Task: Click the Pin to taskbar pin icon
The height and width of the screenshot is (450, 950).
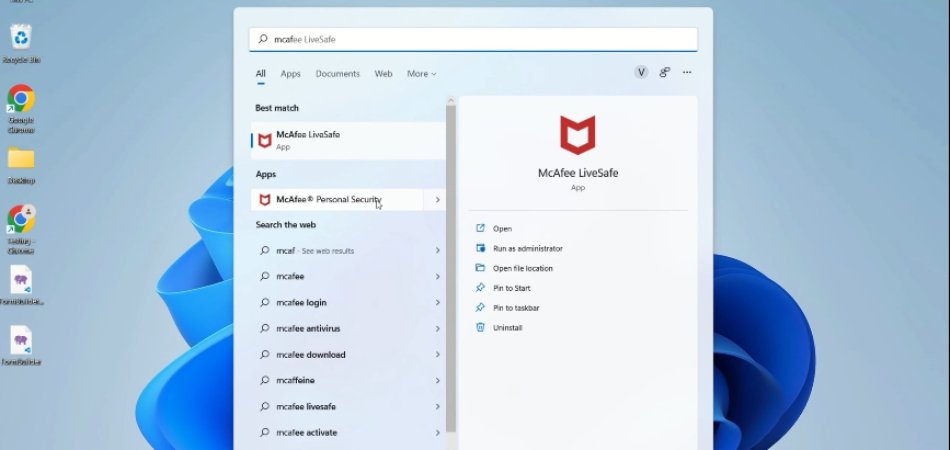Action: click(x=481, y=308)
